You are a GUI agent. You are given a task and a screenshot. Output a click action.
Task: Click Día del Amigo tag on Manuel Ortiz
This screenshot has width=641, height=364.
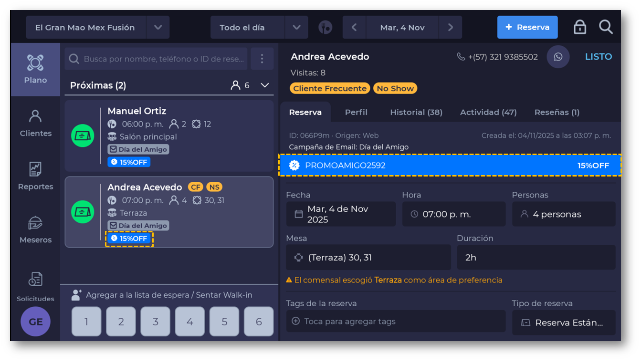tap(138, 149)
